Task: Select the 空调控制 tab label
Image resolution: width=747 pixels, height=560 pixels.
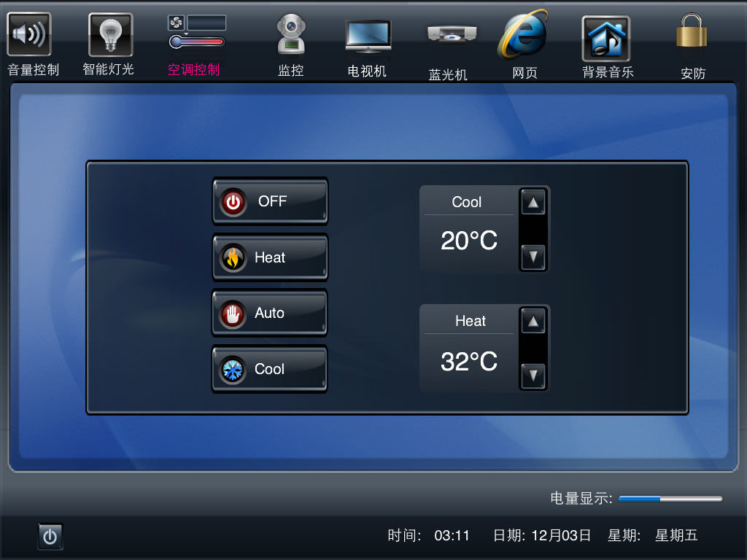Action: point(193,69)
